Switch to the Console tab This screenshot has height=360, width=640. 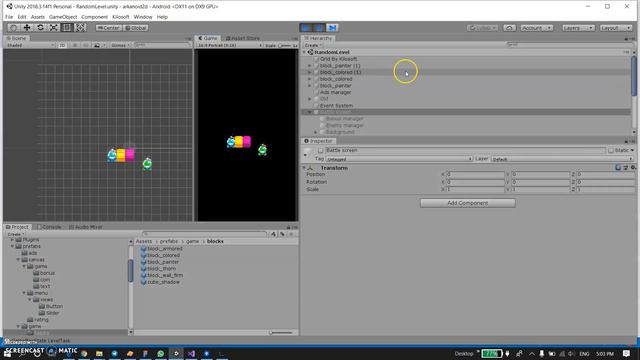49,227
